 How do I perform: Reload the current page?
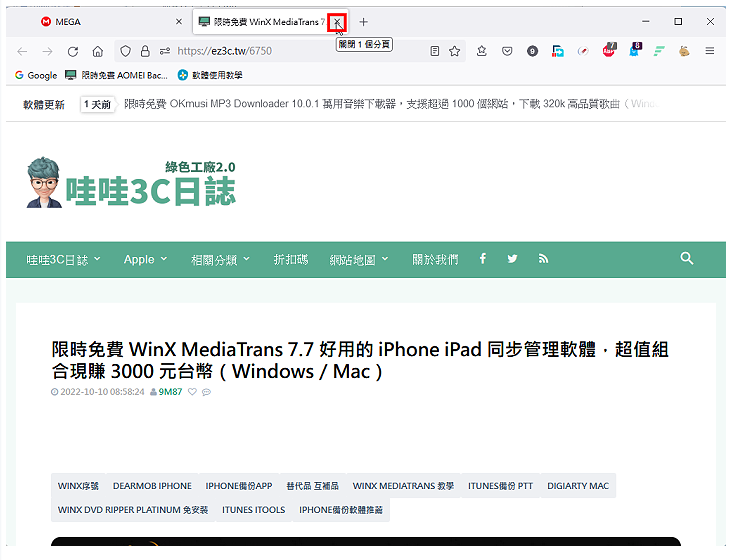73,51
